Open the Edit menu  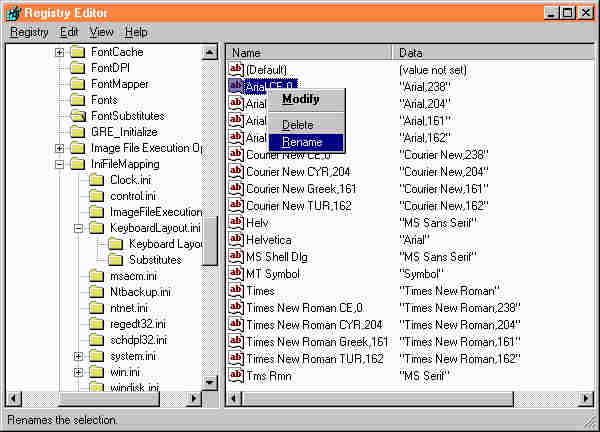(69, 32)
